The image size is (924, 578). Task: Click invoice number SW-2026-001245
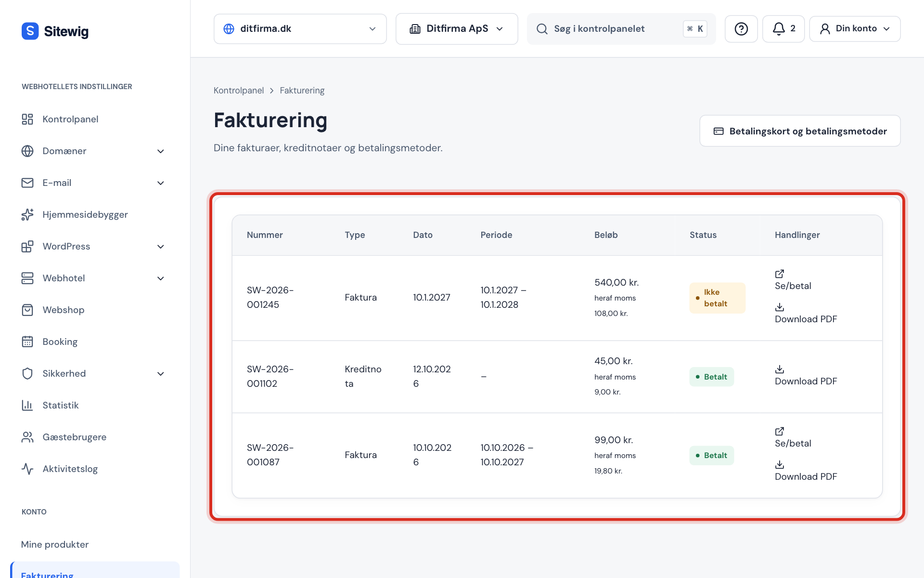click(x=270, y=298)
